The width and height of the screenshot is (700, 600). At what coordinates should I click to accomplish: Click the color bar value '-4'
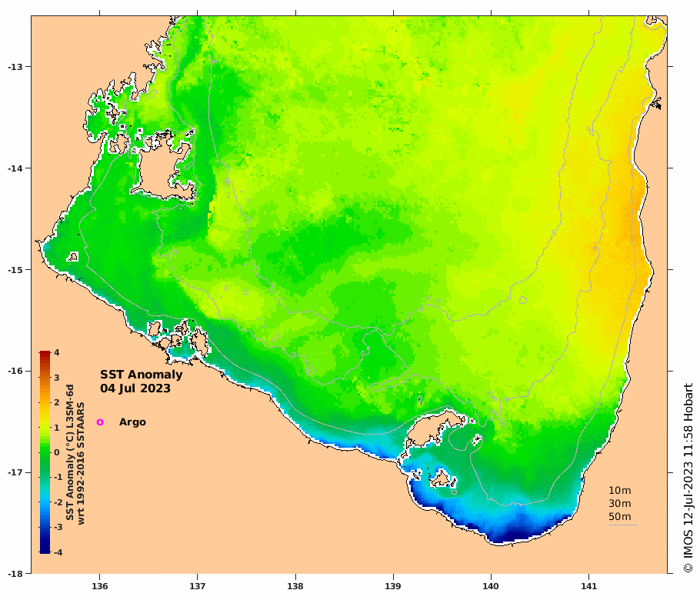(58, 552)
